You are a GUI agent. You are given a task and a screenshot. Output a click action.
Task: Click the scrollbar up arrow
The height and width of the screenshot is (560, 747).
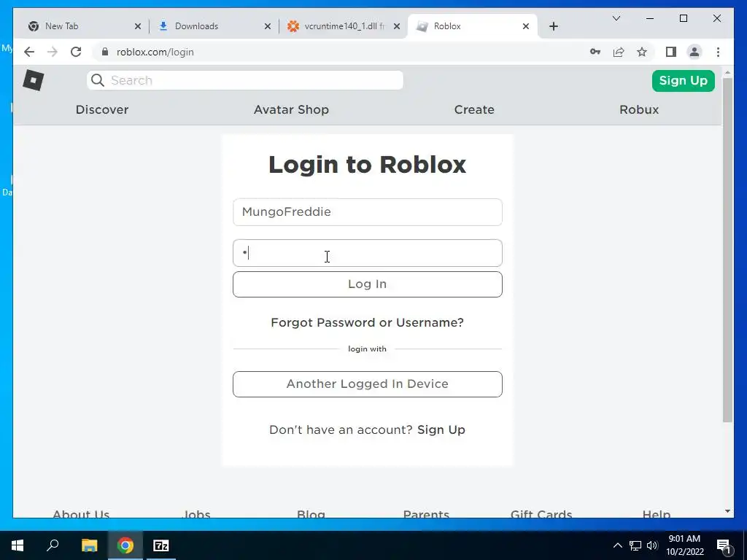pyautogui.click(x=727, y=73)
